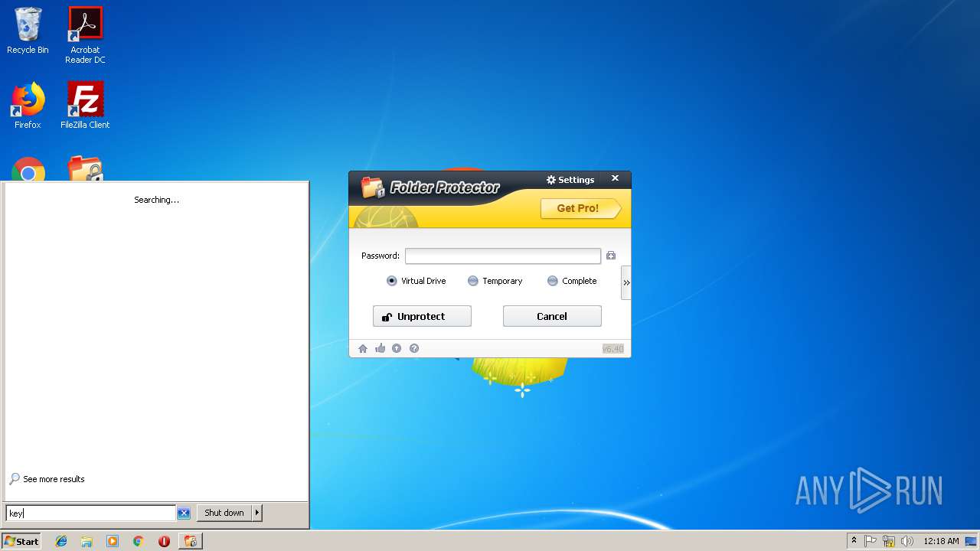980x551 pixels.
Task: Select the Acrobat Reader DC desktop icon
Action: (85, 35)
